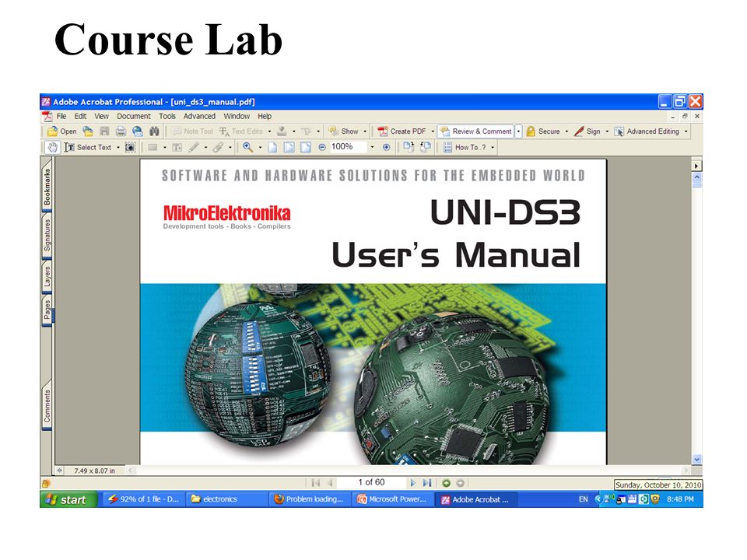This screenshot has height=560, width=747.
Task: Go to last page button
Action: [x=427, y=483]
